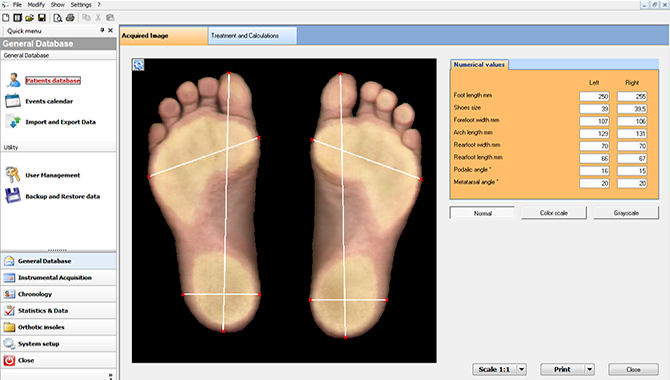The image size is (670, 380).
Task: Select the Numerical values tab
Action: pyautogui.click(x=479, y=65)
